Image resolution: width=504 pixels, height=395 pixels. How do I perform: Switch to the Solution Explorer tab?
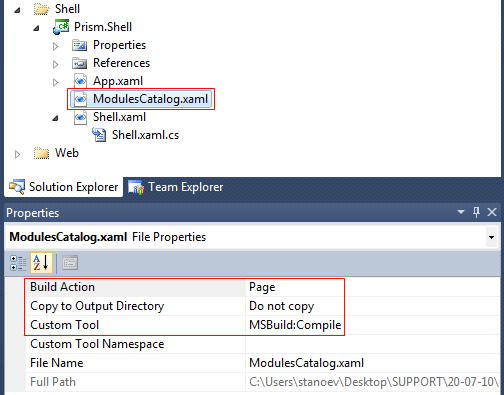coord(63,187)
